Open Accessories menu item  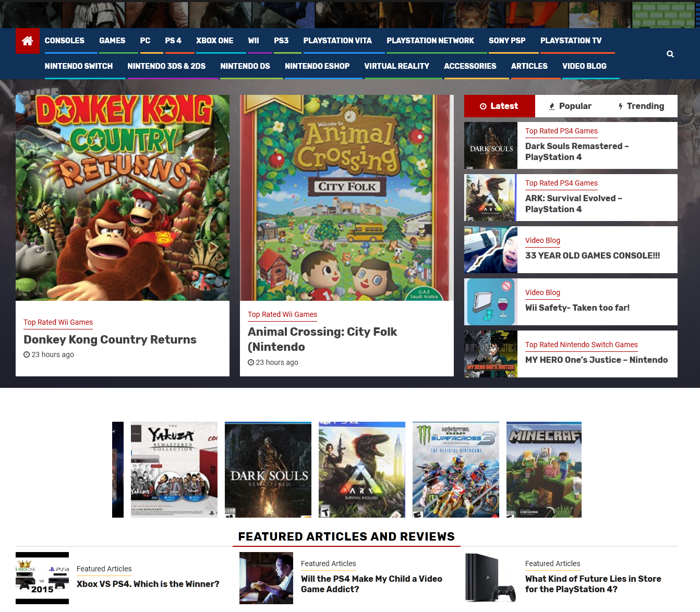pos(470,66)
